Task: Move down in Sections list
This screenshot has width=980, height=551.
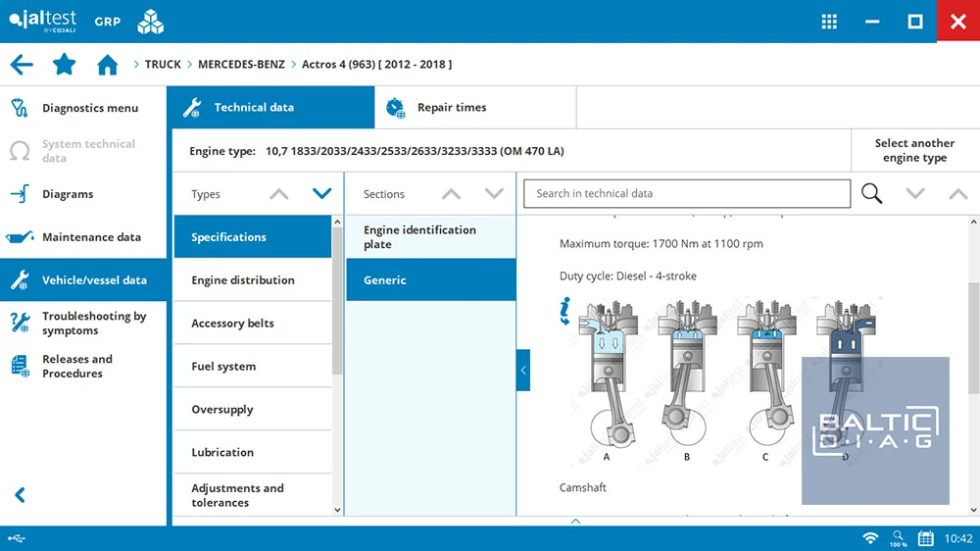Action: (494, 194)
